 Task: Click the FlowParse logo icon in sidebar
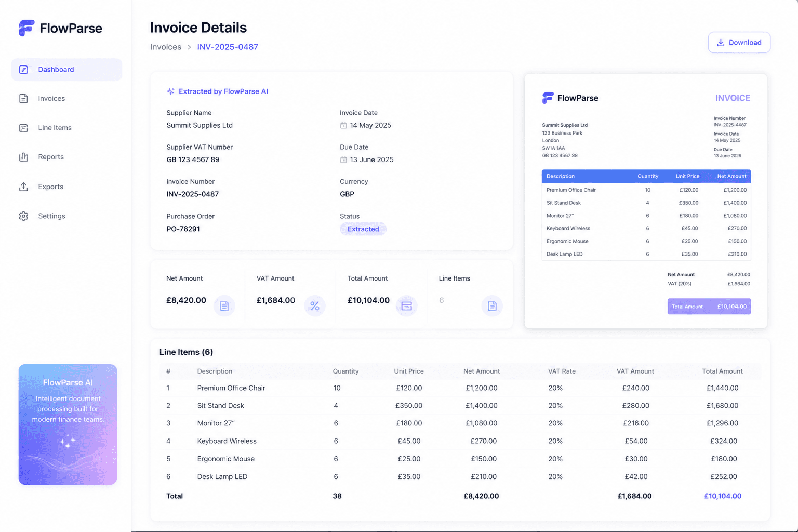pos(26,28)
